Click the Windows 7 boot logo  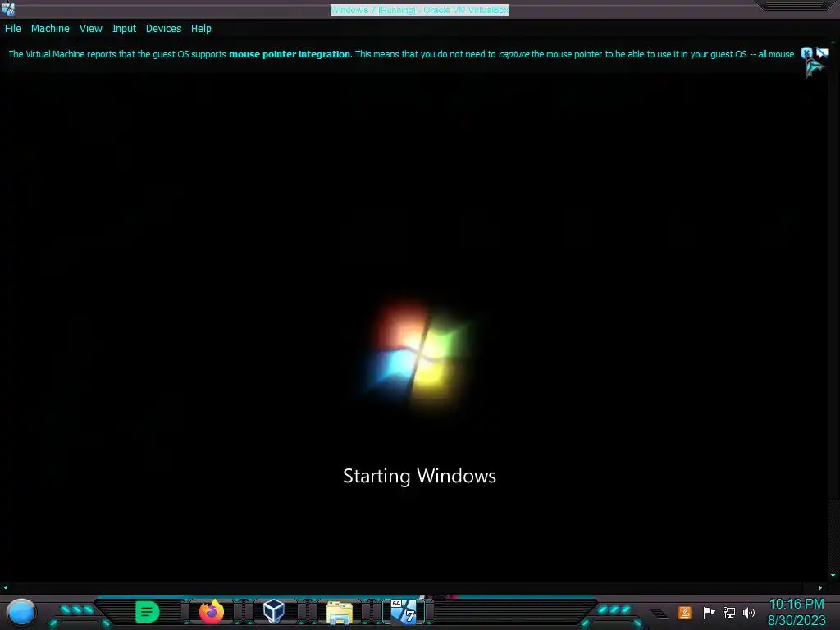tap(419, 356)
